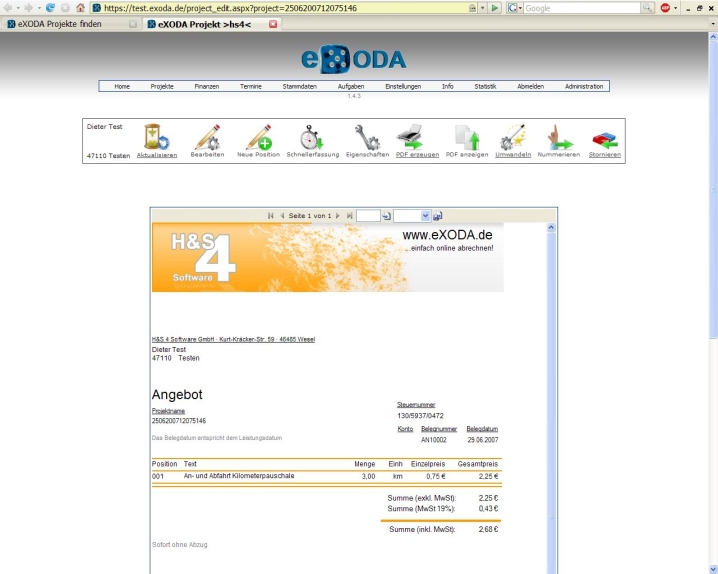
Task: Open Eigenschaften wrench icon
Action: (x=365, y=137)
